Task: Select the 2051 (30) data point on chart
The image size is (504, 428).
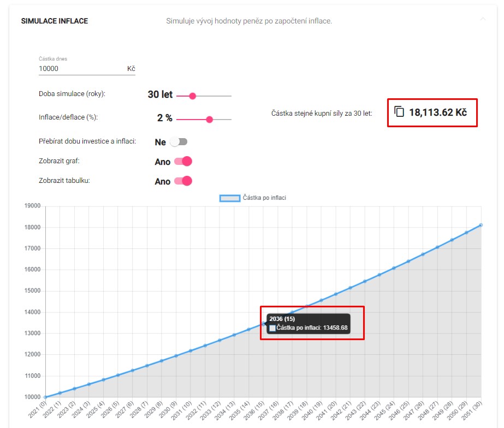Action: [x=481, y=225]
